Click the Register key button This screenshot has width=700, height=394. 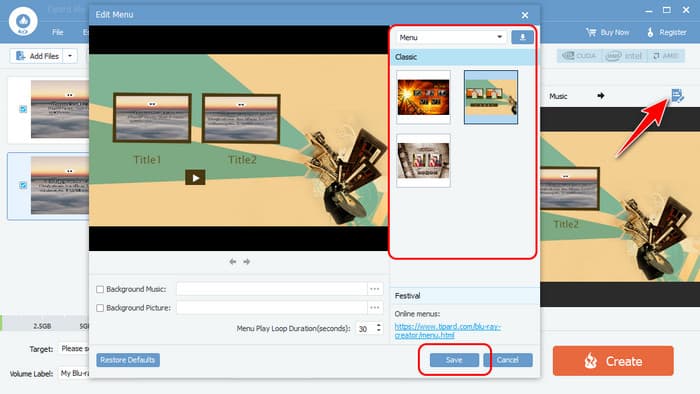(x=667, y=32)
